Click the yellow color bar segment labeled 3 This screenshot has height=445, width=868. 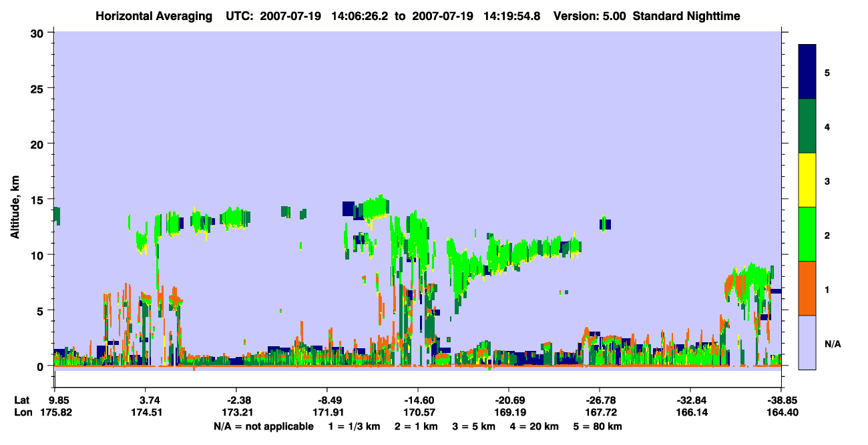807,180
